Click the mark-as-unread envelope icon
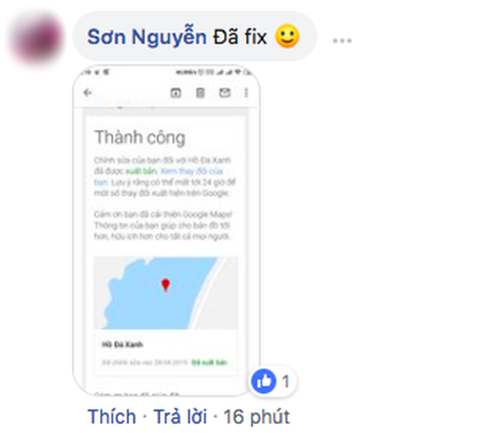Screen dimensions: 504x433 225,93
